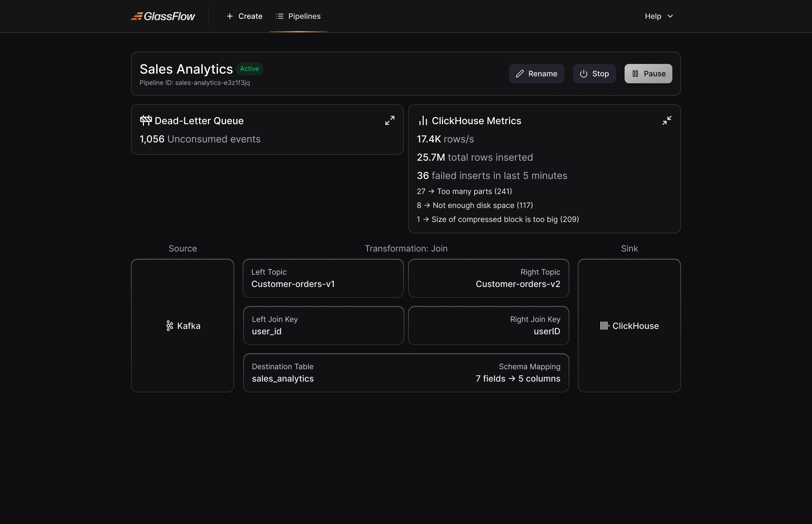Collapse the ClickHouse Metrics panel
The image size is (812, 524).
coord(667,120)
